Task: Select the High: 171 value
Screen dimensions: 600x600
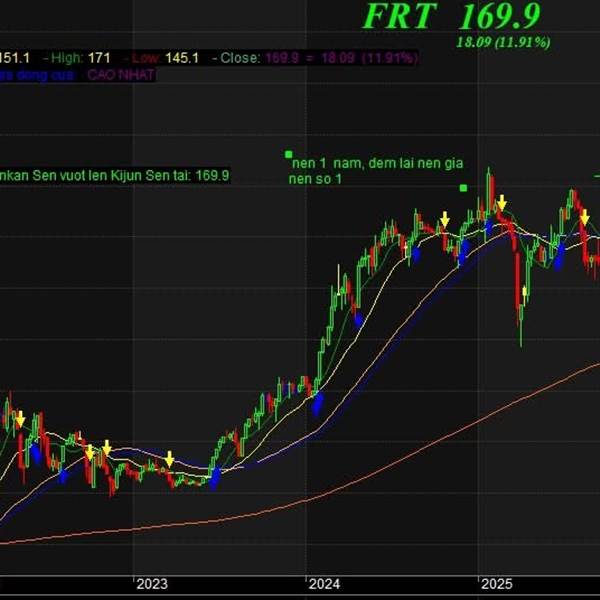Action: coord(81,58)
